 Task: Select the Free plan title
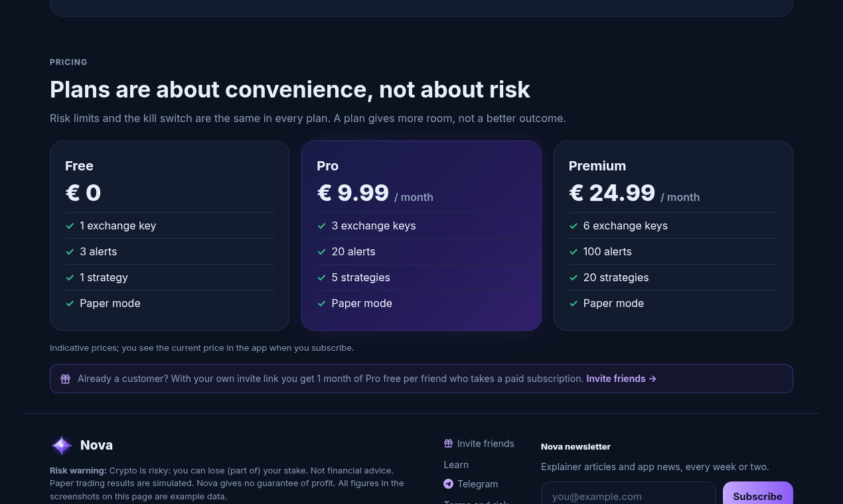(x=79, y=166)
